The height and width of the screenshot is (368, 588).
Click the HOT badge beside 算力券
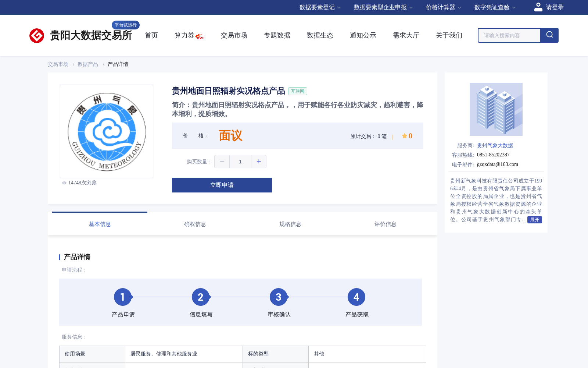[200, 36]
